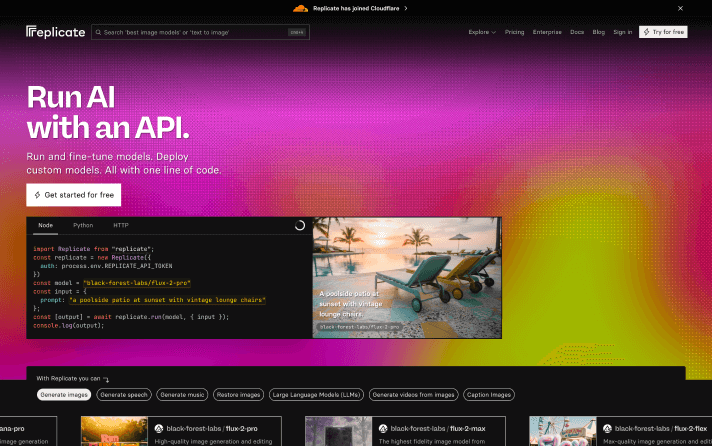Viewport: 712px width, 446px height.
Task: Click black-forest-labs avatar on flux-2-flex card
Action: pyautogui.click(x=607, y=428)
